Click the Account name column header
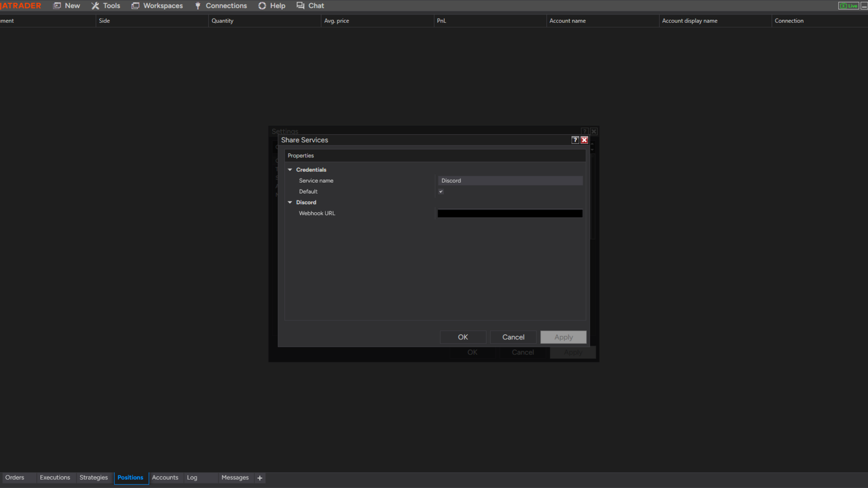 (x=602, y=21)
